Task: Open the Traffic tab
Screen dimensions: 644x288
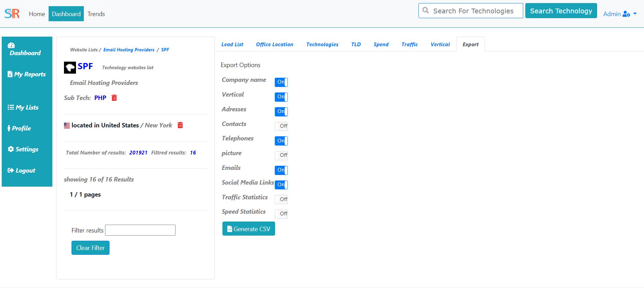Action: click(410, 45)
